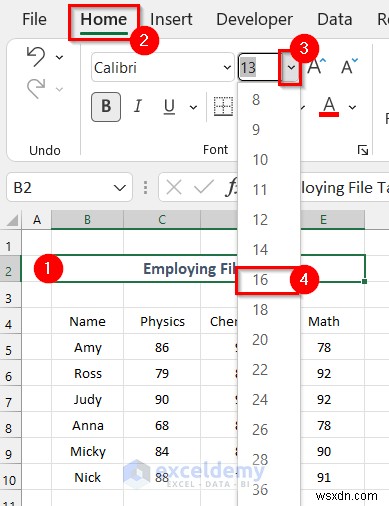Click the cell containing Anna
Screen dimensions: 389x506
(x=87, y=425)
